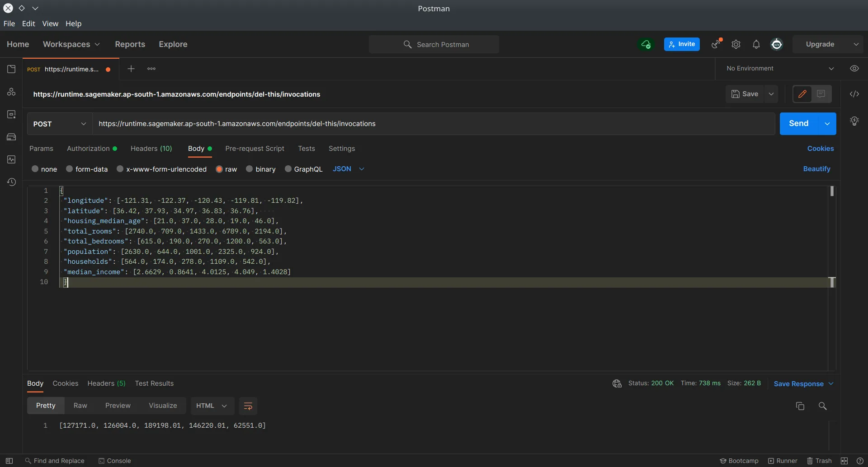The image size is (868, 467).
Task: Switch to the Test Results tab
Action: pyautogui.click(x=154, y=383)
